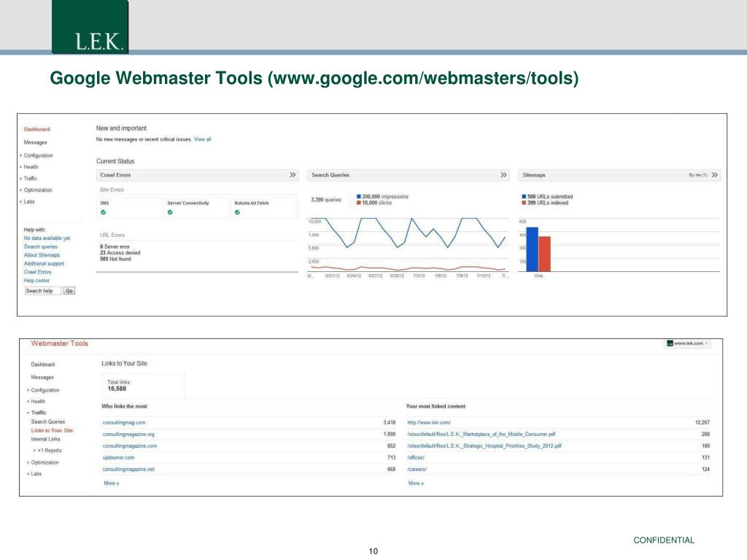Open the Search Queries double-chevron icon
This screenshot has height=560, width=747.
(x=503, y=175)
